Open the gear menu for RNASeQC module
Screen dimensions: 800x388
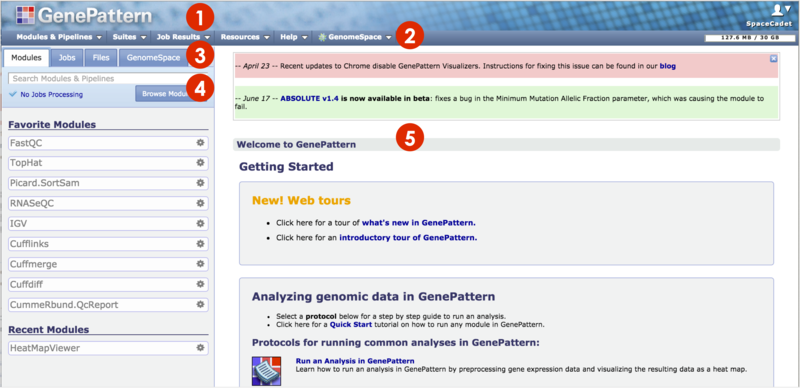(x=201, y=203)
